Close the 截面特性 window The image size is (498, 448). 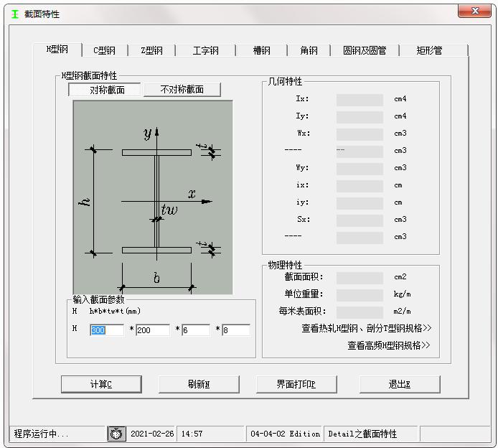[474, 11]
